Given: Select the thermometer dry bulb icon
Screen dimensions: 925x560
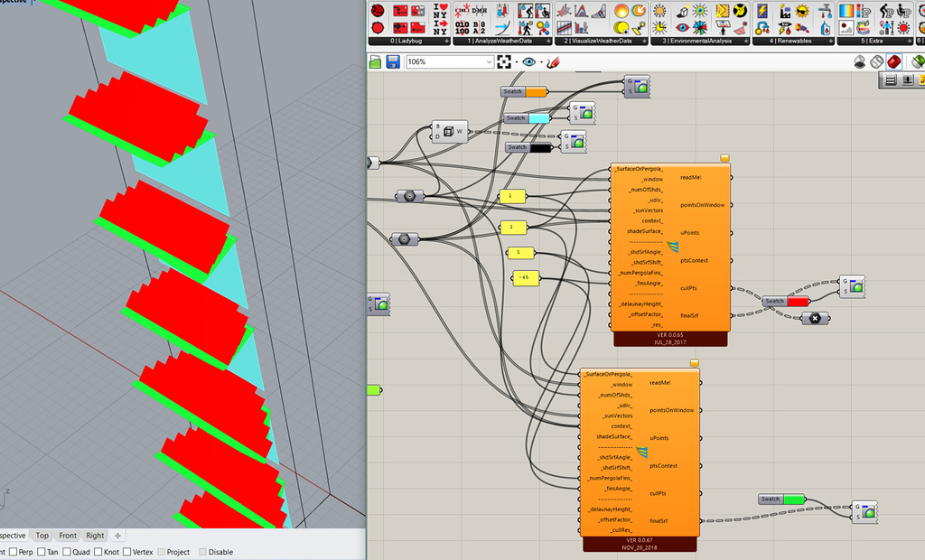Looking at the screenshot, I should tap(502, 11).
